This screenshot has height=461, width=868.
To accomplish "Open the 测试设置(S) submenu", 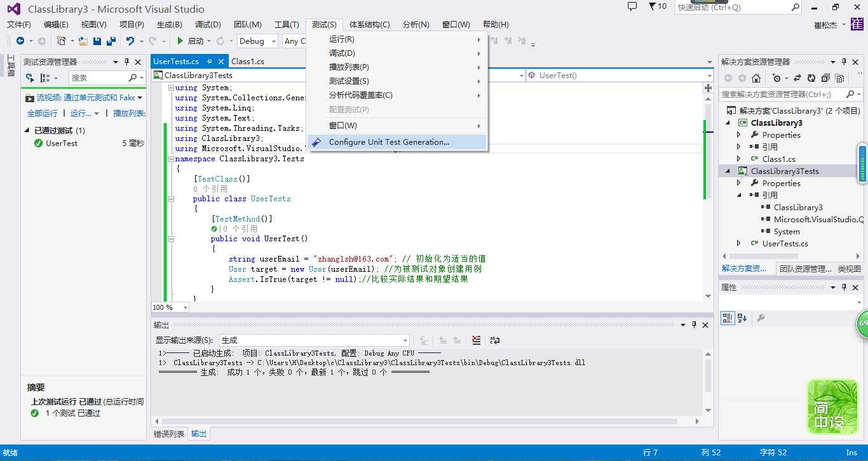I will click(x=397, y=81).
